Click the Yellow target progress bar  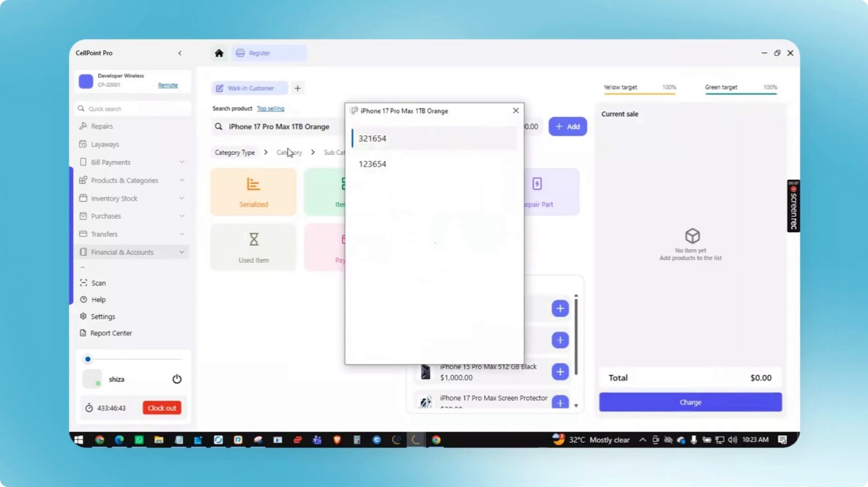click(x=640, y=94)
